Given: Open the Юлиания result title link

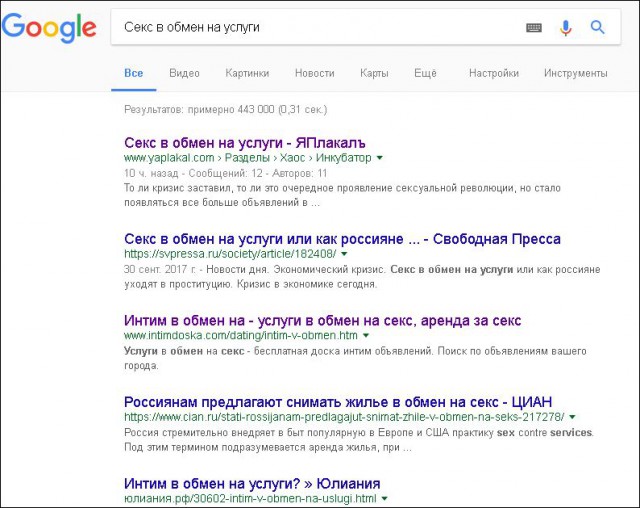Looking at the screenshot, I should tap(252, 484).
